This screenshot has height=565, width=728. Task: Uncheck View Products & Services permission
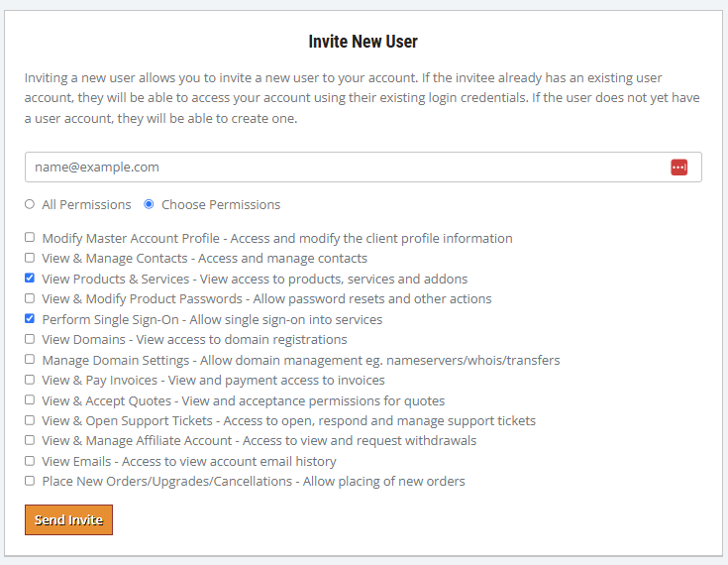[30, 279]
